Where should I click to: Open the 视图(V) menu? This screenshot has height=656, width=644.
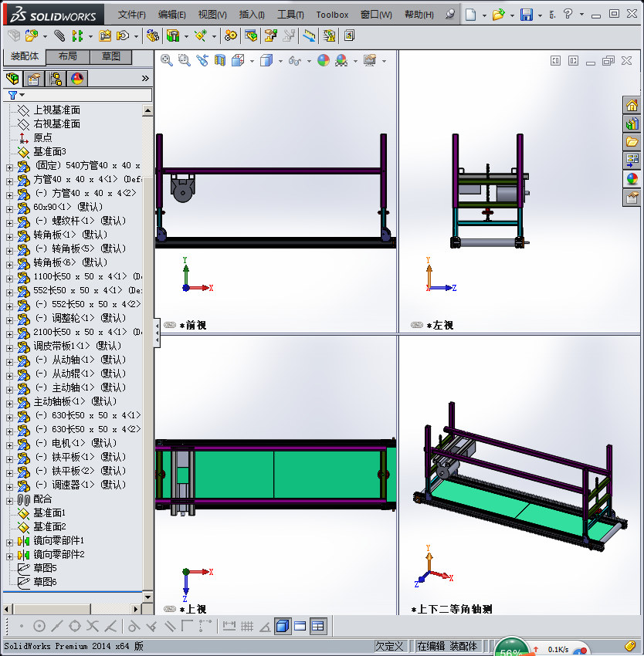click(212, 15)
